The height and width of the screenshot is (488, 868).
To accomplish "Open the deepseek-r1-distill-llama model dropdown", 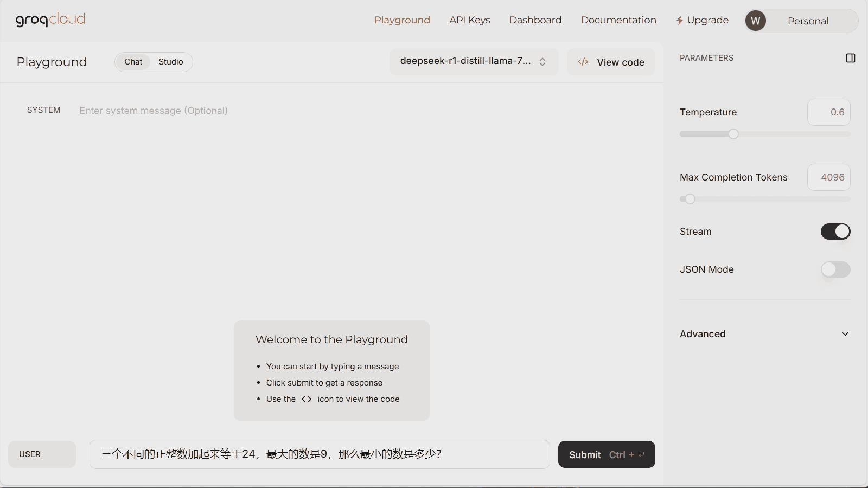I will [x=465, y=61].
